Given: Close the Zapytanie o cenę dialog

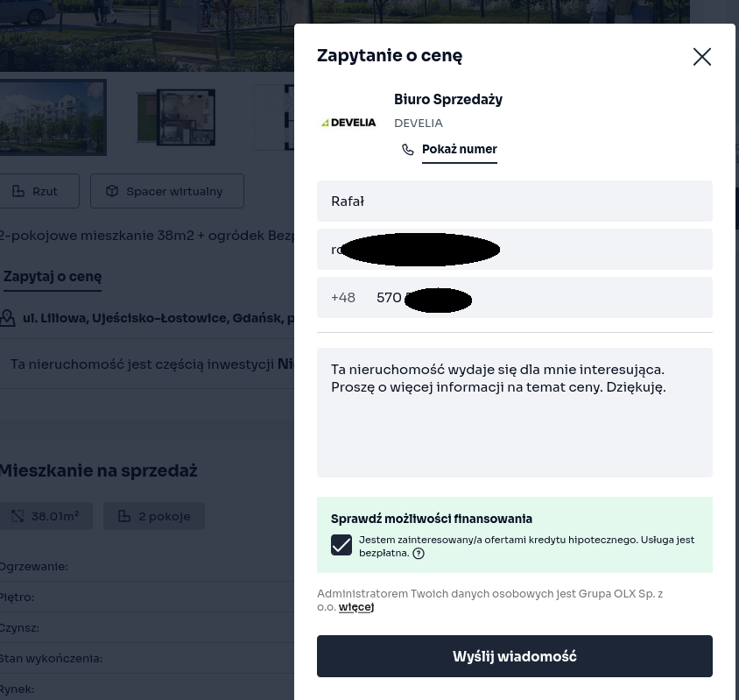Looking at the screenshot, I should tap(701, 57).
